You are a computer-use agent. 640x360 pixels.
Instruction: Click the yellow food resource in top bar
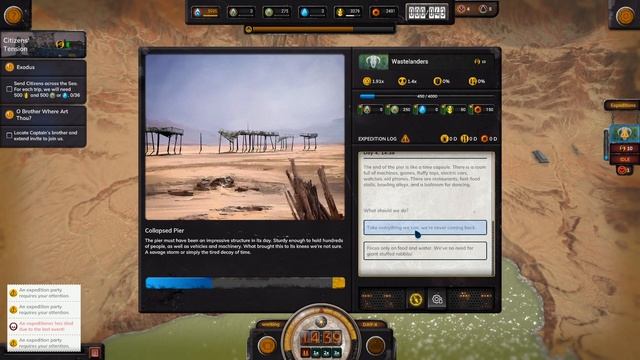click(x=340, y=12)
